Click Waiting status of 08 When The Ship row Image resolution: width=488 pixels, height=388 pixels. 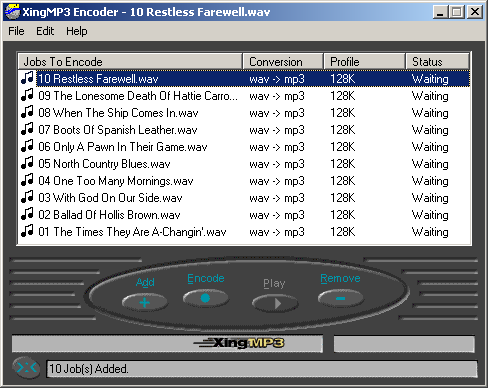tap(430, 113)
